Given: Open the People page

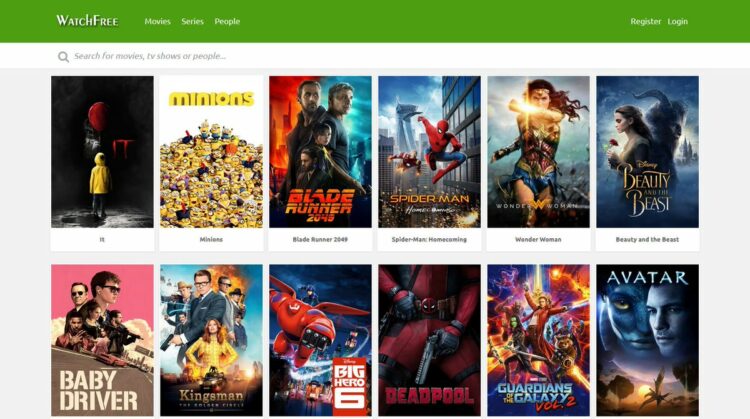Looking at the screenshot, I should [227, 21].
